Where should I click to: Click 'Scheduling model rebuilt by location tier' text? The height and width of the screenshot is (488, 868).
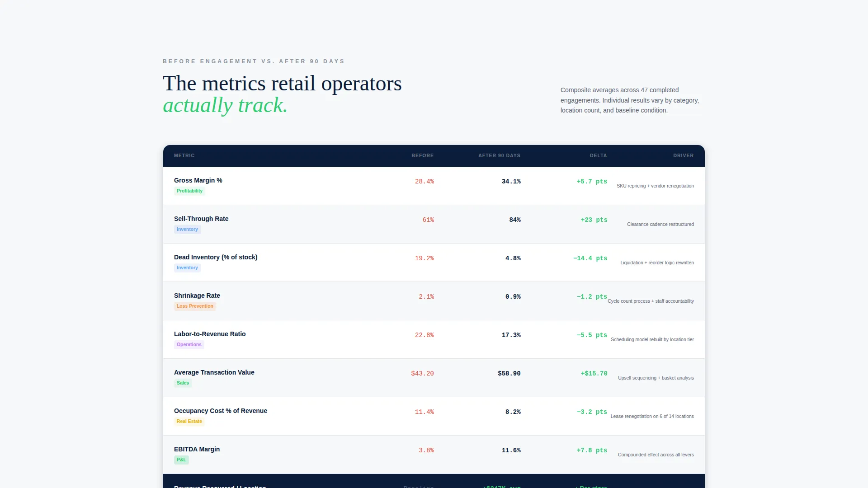652,339
